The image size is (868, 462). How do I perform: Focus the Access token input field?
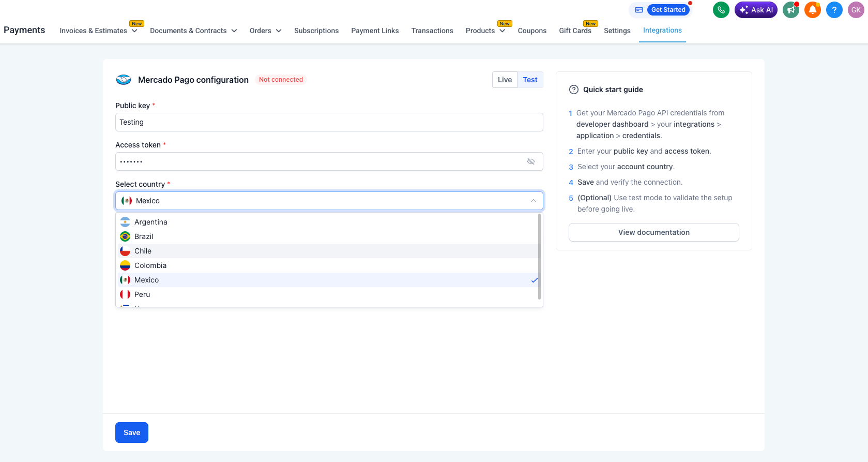click(x=329, y=161)
